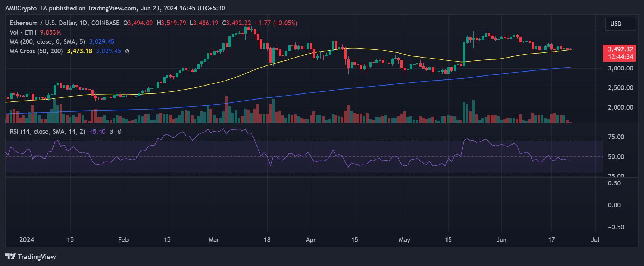Screen dimensions: 644x266
Task: Click the −1.77 (−0.05%) price change value
Action: pyautogui.click(x=276, y=23)
